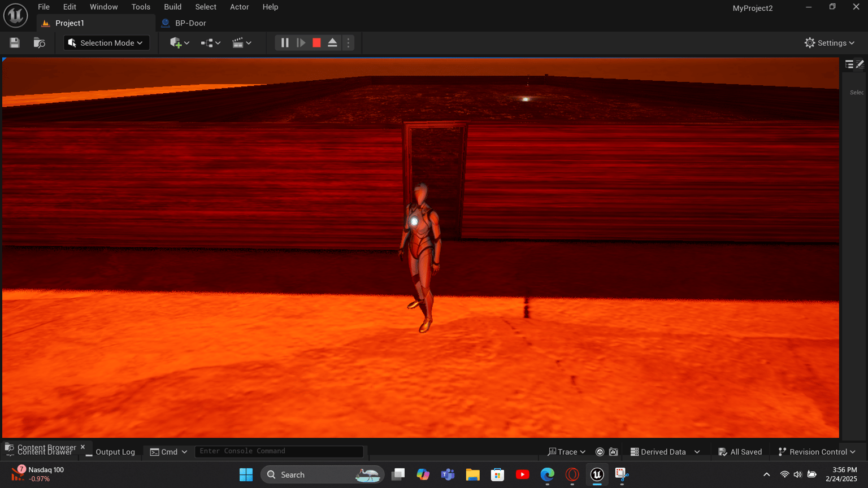Click the game viewport on the character
868x488 pixels.
point(421,257)
